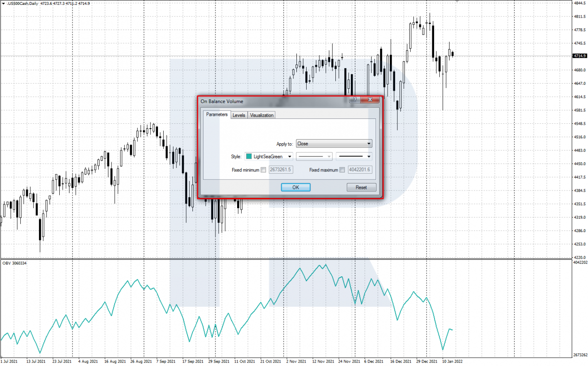
Task: Click the 4220.0 price scale value
Action: pos(580,257)
